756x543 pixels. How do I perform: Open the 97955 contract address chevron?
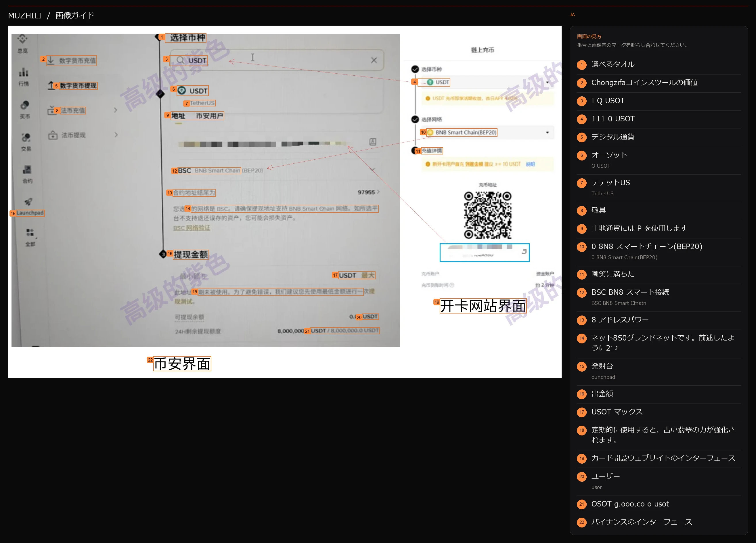pyautogui.click(x=378, y=192)
